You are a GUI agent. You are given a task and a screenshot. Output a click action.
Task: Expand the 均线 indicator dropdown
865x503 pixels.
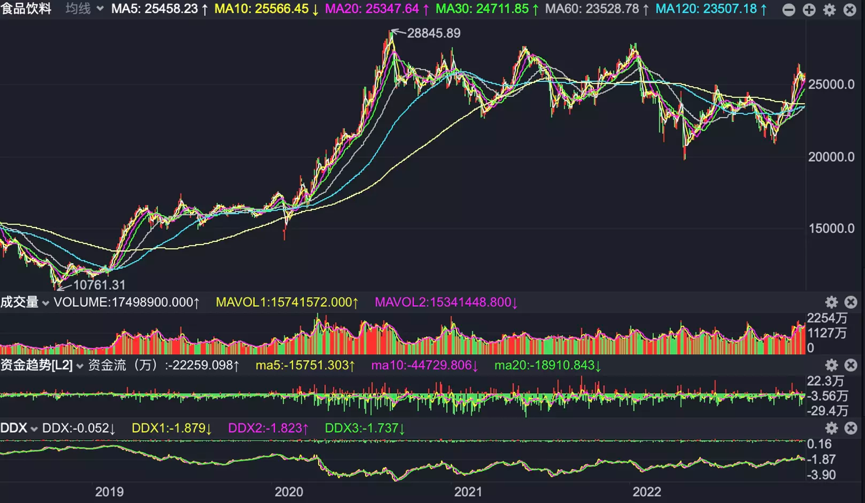coord(84,9)
